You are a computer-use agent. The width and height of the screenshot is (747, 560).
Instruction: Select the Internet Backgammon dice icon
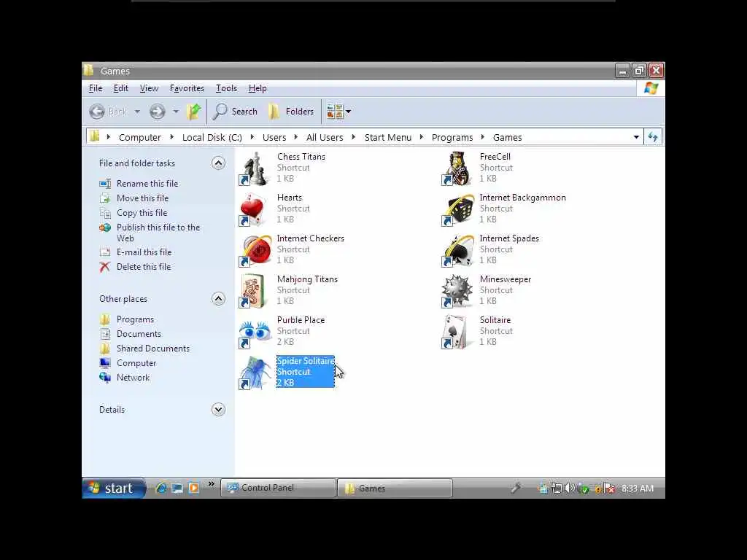click(x=458, y=209)
